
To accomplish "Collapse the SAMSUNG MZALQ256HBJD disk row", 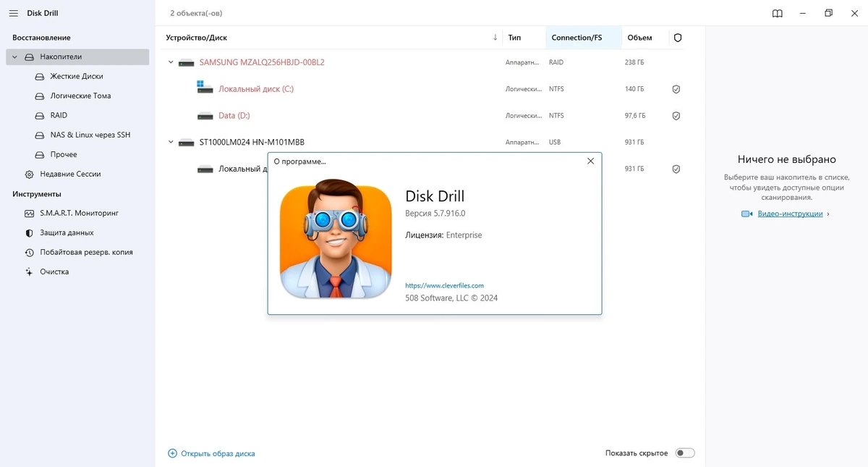I will point(171,62).
